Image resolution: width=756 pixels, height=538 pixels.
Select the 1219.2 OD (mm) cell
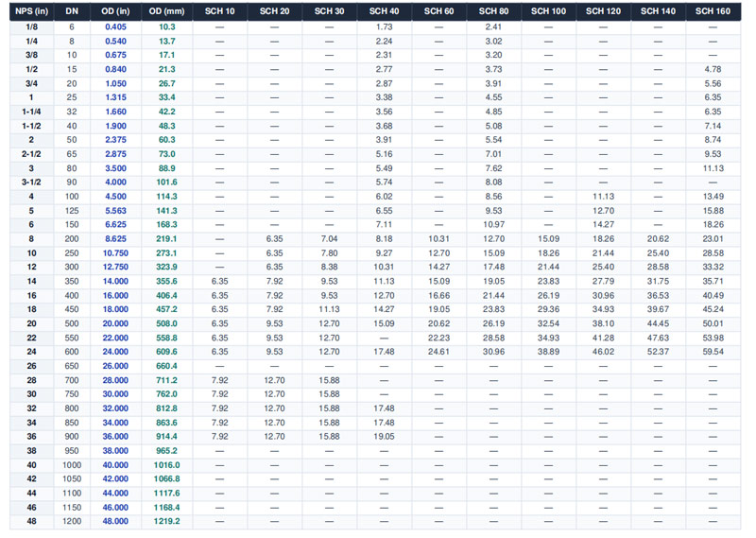click(167, 522)
